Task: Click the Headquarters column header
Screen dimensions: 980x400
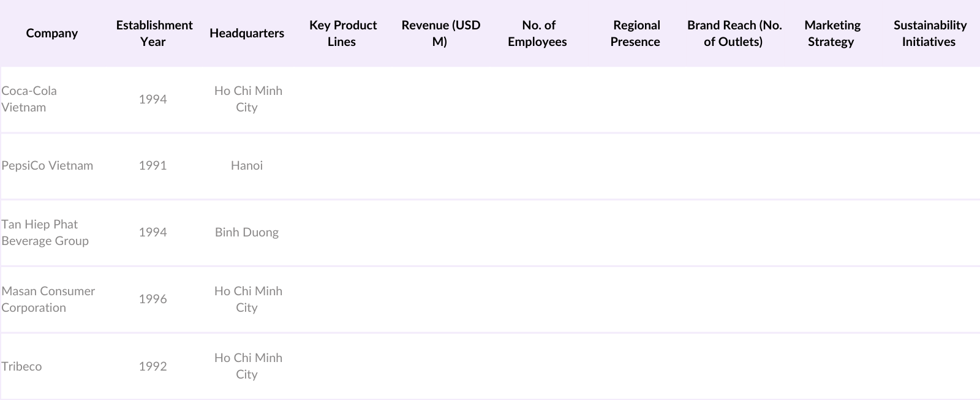Action: pyautogui.click(x=247, y=33)
